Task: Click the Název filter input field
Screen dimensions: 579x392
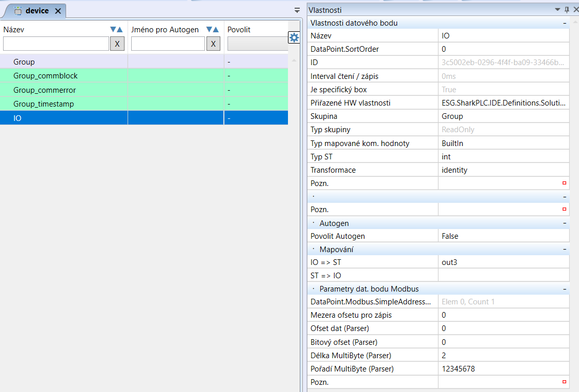Action: pyautogui.click(x=56, y=44)
